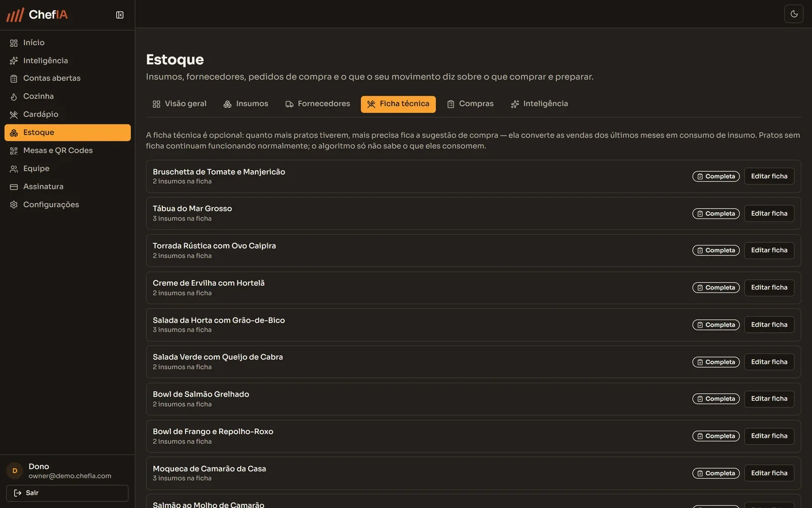Click the Compras clipboard icon
The width and height of the screenshot is (812, 508).
click(451, 104)
